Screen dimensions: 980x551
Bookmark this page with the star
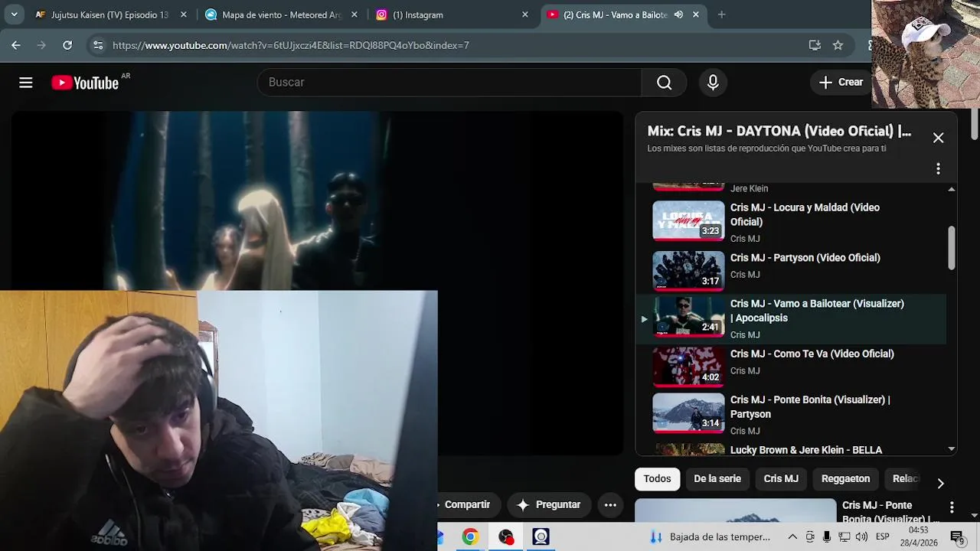[x=838, y=45]
